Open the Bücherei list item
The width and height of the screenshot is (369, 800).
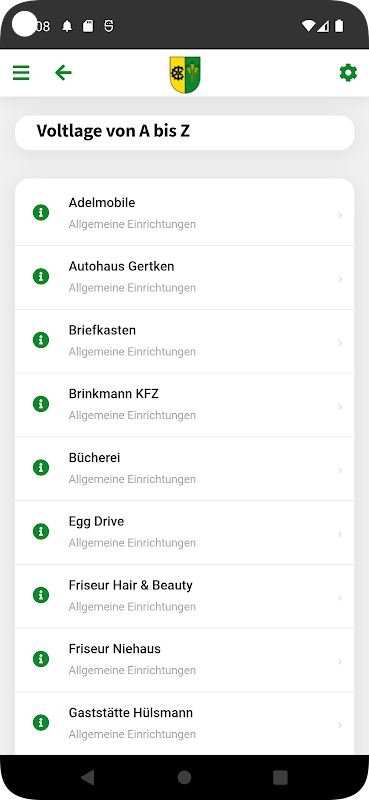coord(184,468)
